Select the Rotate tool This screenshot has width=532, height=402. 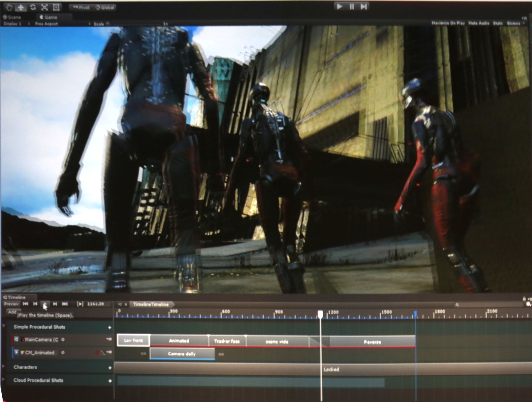point(33,7)
